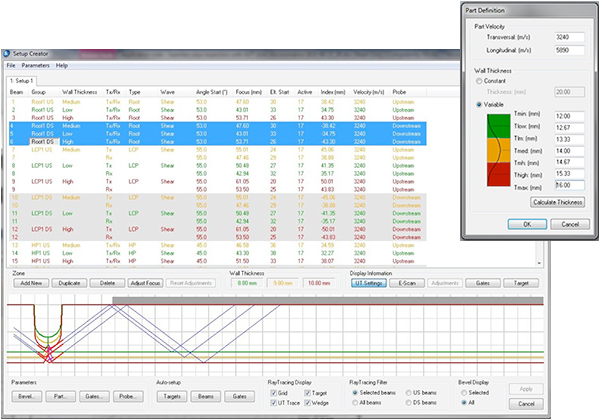Select All beams ray tracing filter
Screen dimensions: 600x420
tap(353, 404)
